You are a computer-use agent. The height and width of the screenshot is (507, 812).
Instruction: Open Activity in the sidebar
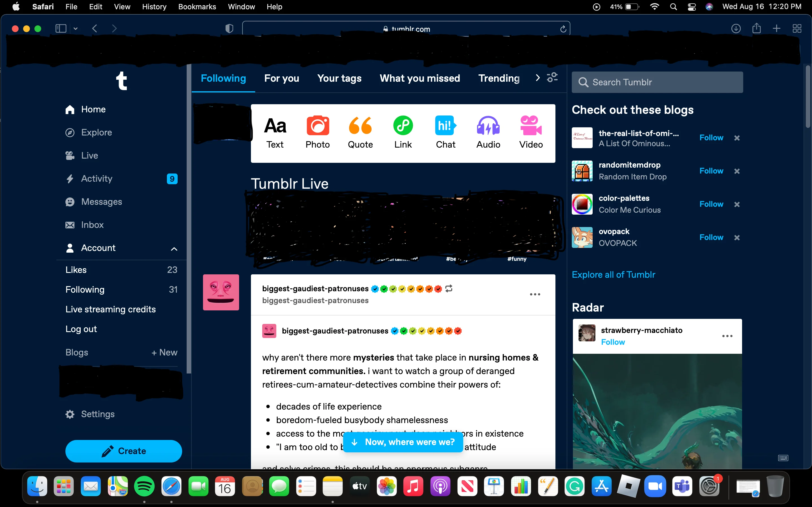click(97, 178)
